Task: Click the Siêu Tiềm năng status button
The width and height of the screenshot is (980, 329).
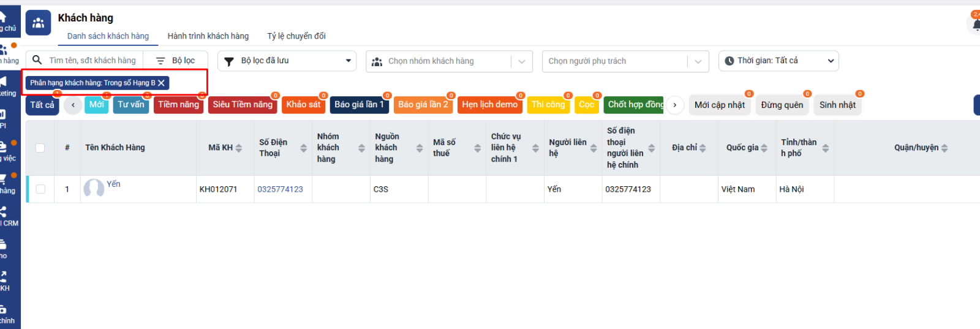Action: point(243,105)
